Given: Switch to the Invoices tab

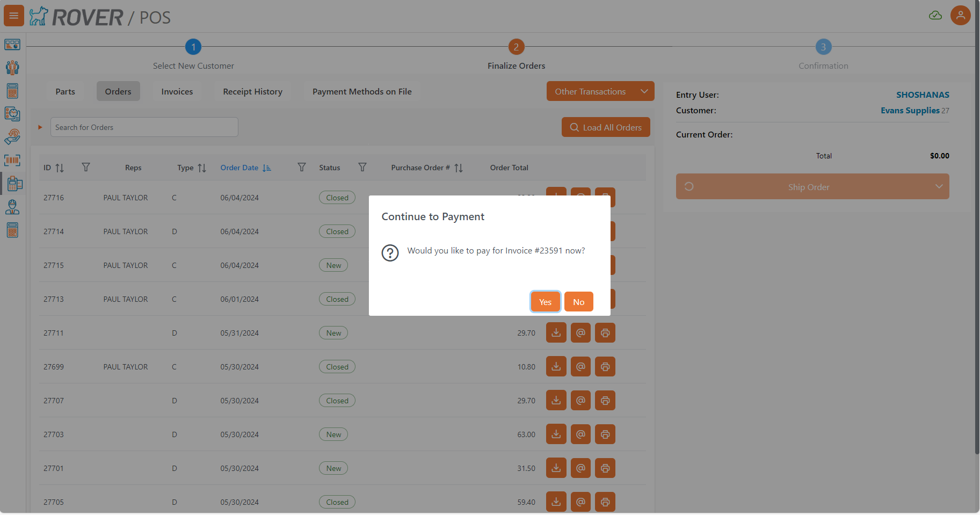Looking at the screenshot, I should [177, 91].
